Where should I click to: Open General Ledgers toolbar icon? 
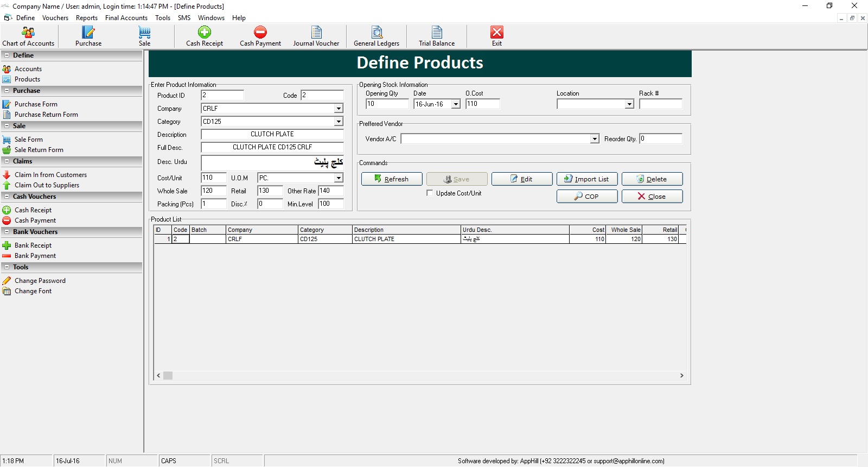(x=376, y=36)
